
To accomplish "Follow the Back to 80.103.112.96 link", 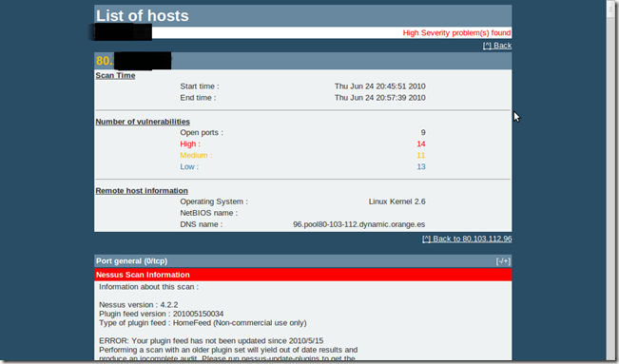I will (467, 239).
